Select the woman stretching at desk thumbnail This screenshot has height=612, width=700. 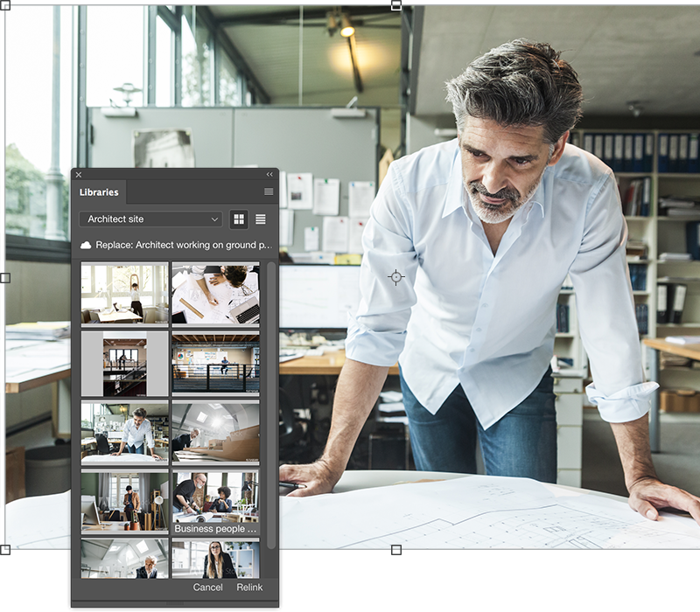125,294
